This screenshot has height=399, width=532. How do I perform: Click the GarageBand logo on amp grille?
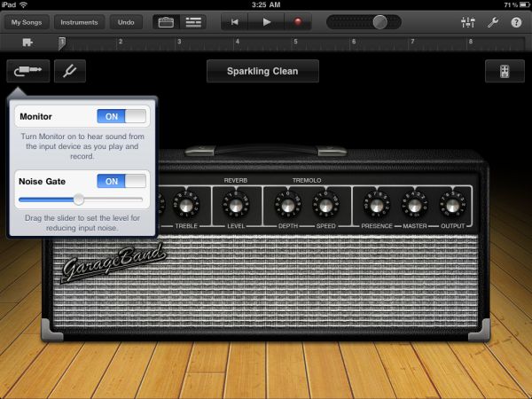(114, 262)
